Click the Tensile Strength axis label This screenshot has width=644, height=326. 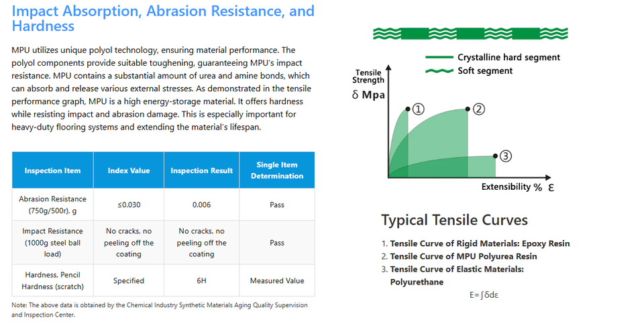tap(368, 76)
